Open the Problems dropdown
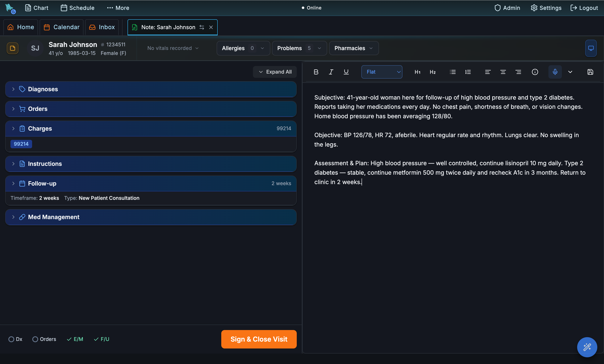Screen dimensions: 604x364 coord(299,48)
